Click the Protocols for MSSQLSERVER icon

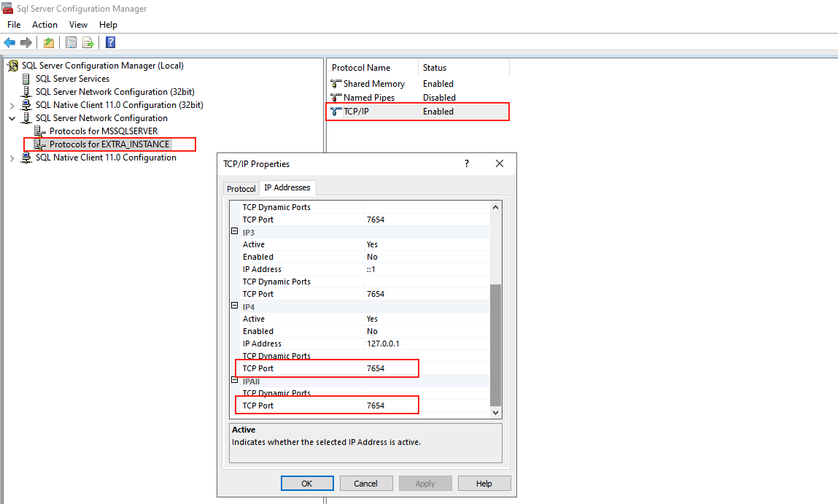[x=39, y=131]
